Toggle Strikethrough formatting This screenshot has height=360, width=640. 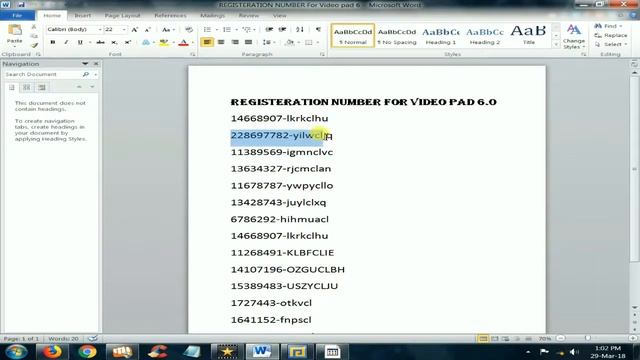(100, 42)
